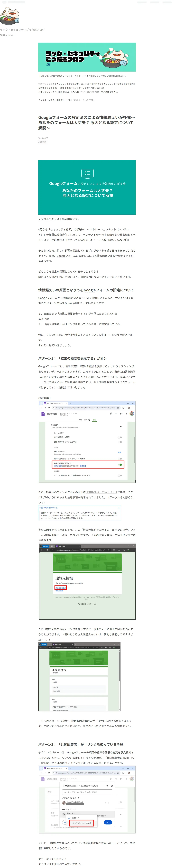174x868 pixels.
Task: Open the ペネトレーションテスト service link
Action: coord(84,100)
